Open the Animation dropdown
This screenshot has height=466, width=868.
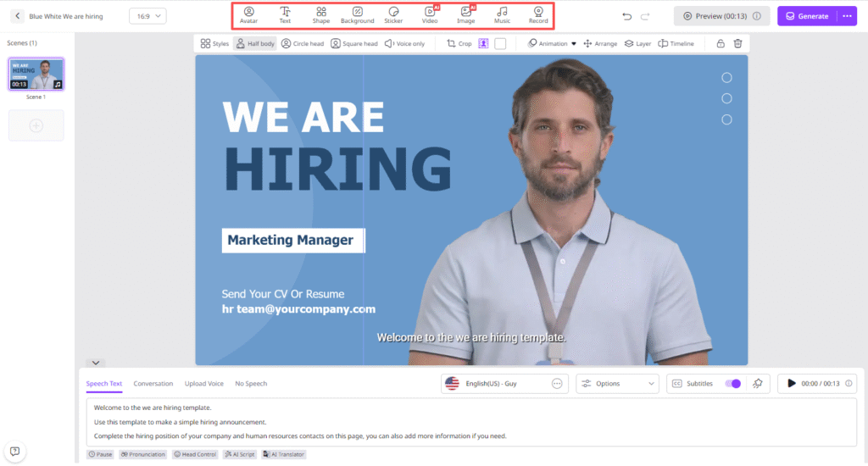[558, 43]
